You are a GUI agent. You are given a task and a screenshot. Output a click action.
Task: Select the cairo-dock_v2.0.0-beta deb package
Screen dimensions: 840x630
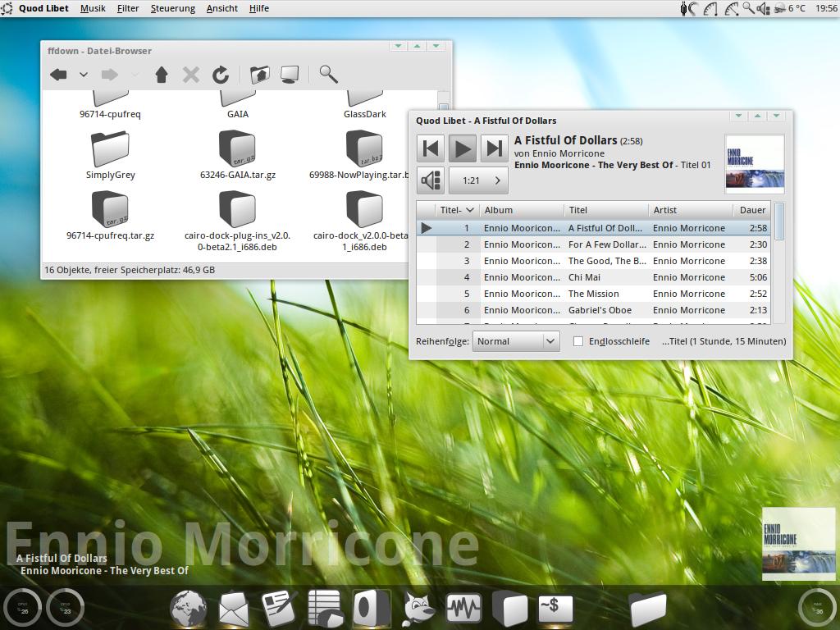click(x=362, y=221)
